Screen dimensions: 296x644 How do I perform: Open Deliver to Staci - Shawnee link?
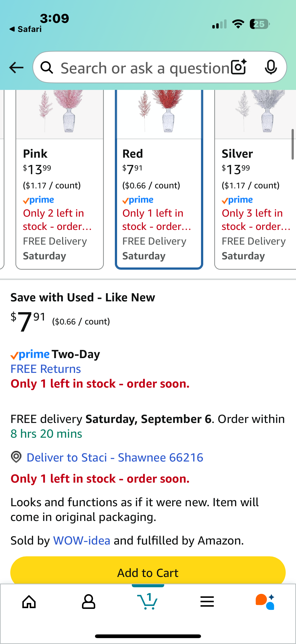(x=115, y=457)
